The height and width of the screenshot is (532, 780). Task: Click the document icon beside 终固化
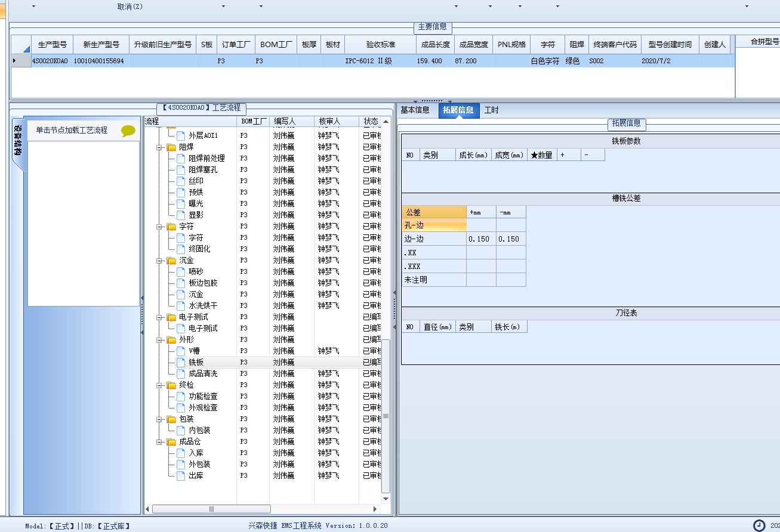pyautogui.click(x=180, y=249)
